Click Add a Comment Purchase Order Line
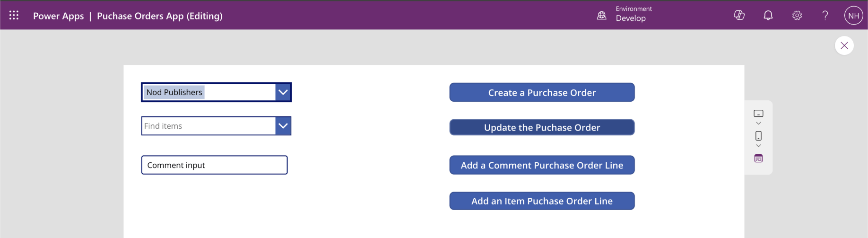The width and height of the screenshot is (868, 238). tap(542, 165)
